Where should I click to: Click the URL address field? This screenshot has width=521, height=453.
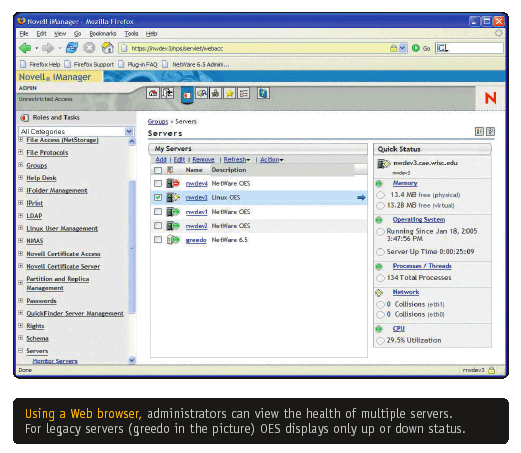point(256,48)
